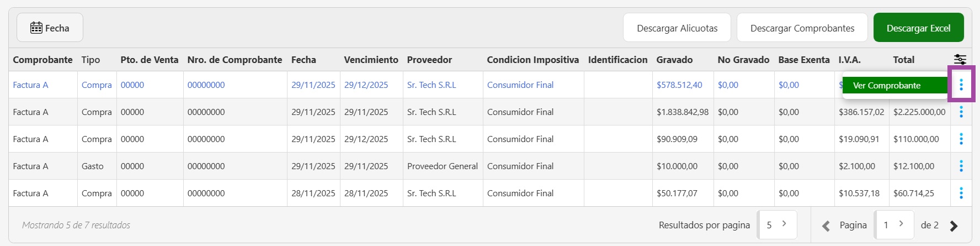Open row actions for the $2.225.000,00 invoice
Screen dimensions: 980x246
click(x=961, y=112)
